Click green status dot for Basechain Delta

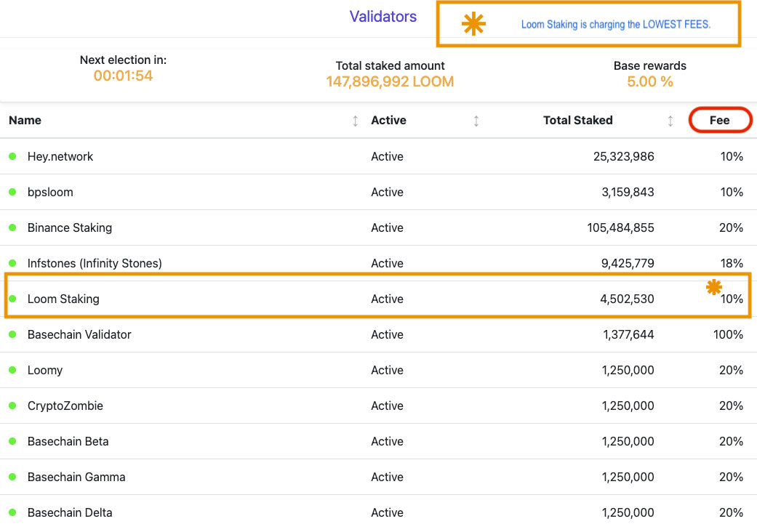(12, 513)
